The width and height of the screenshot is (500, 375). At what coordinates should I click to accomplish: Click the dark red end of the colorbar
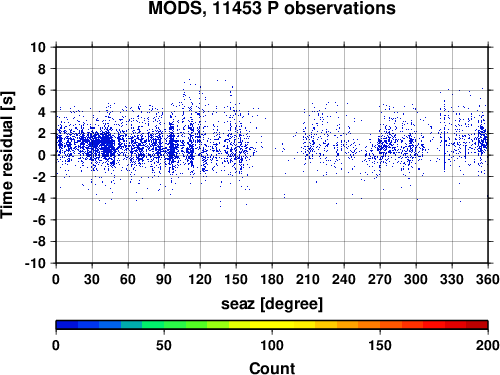click(477, 325)
